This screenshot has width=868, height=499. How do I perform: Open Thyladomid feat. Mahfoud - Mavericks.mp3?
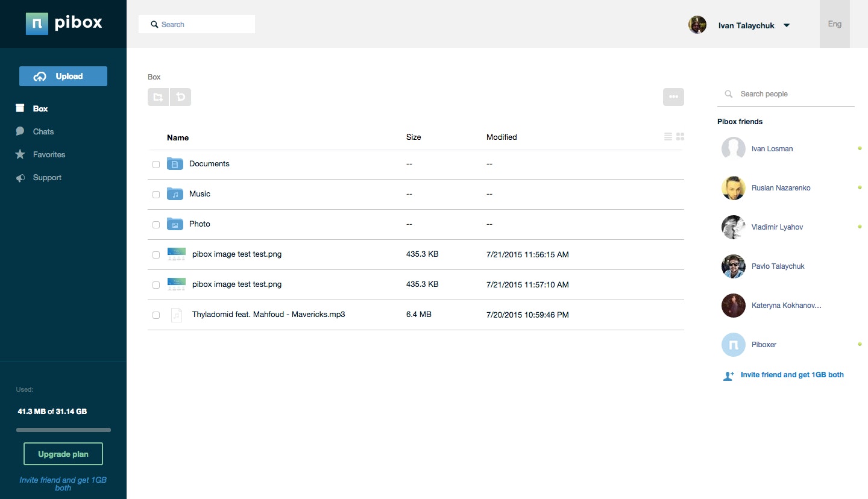(x=268, y=314)
